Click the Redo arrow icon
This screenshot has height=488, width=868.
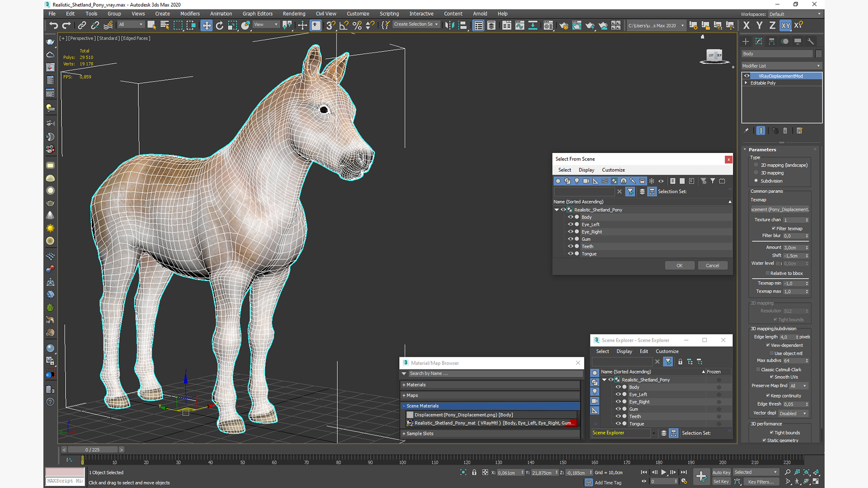click(x=66, y=25)
